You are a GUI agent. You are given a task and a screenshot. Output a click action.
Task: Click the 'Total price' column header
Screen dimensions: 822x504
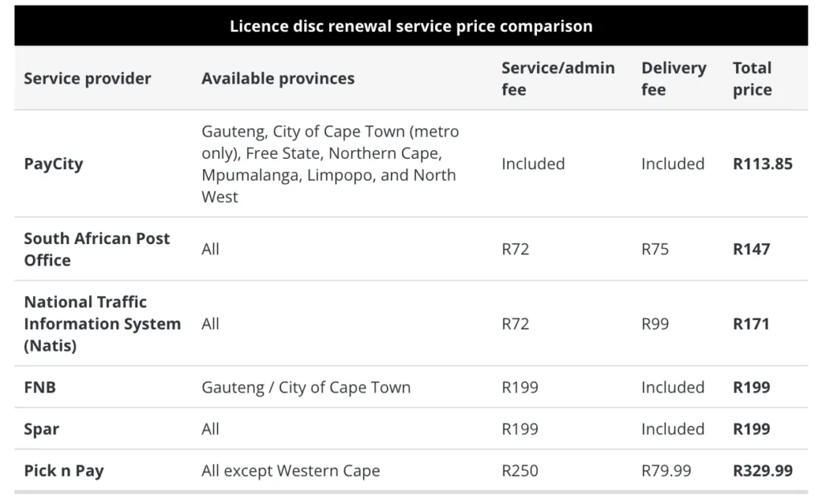point(752,79)
